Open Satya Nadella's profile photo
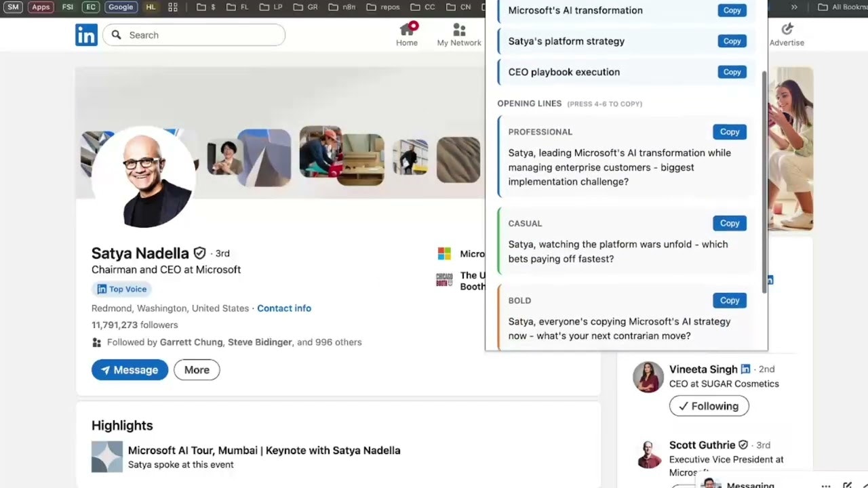The height and width of the screenshot is (488, 868). [144, 178]
